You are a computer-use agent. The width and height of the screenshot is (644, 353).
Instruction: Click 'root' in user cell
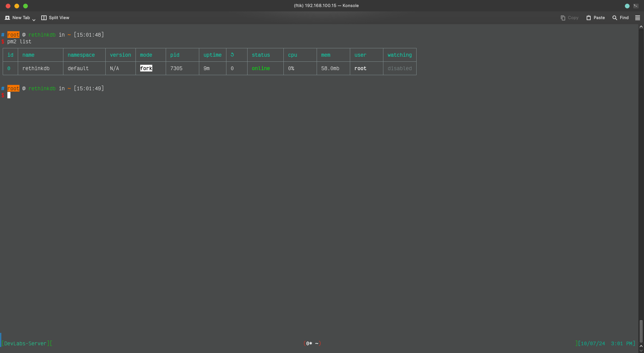(x=360, y=68)
